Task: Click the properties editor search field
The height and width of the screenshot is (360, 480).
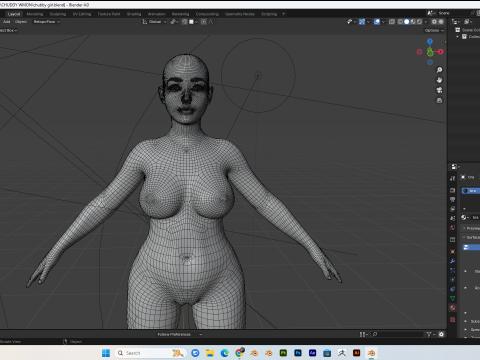Action: point(397,334)
